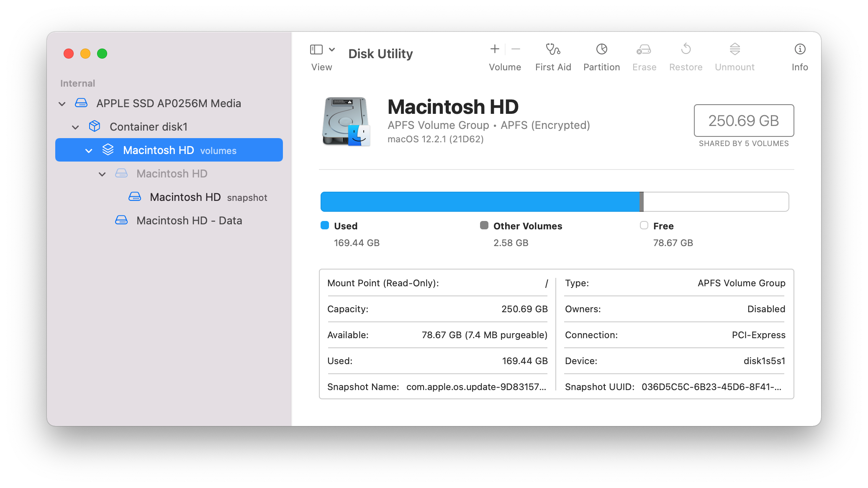868x488 pixels.
Task: Collapse the Container disk1 disclosure arrow
Action: point(75,127)
